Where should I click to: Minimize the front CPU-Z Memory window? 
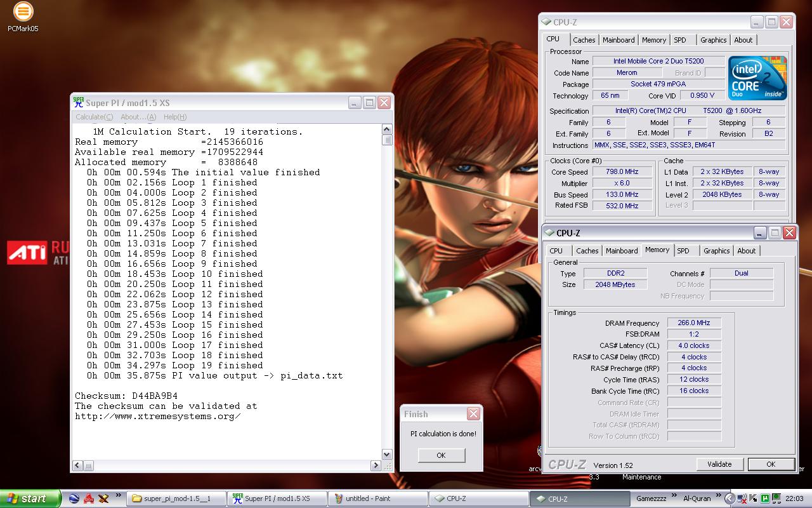coord(760,233)
